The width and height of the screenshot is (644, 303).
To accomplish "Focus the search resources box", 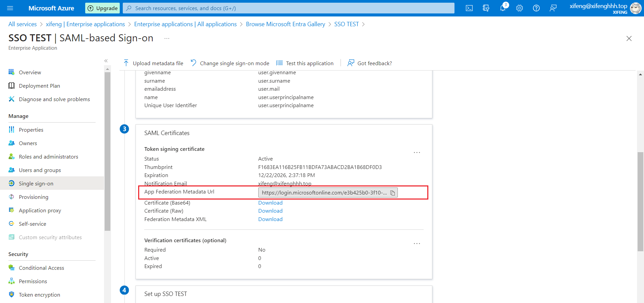I will pos(288,8).
